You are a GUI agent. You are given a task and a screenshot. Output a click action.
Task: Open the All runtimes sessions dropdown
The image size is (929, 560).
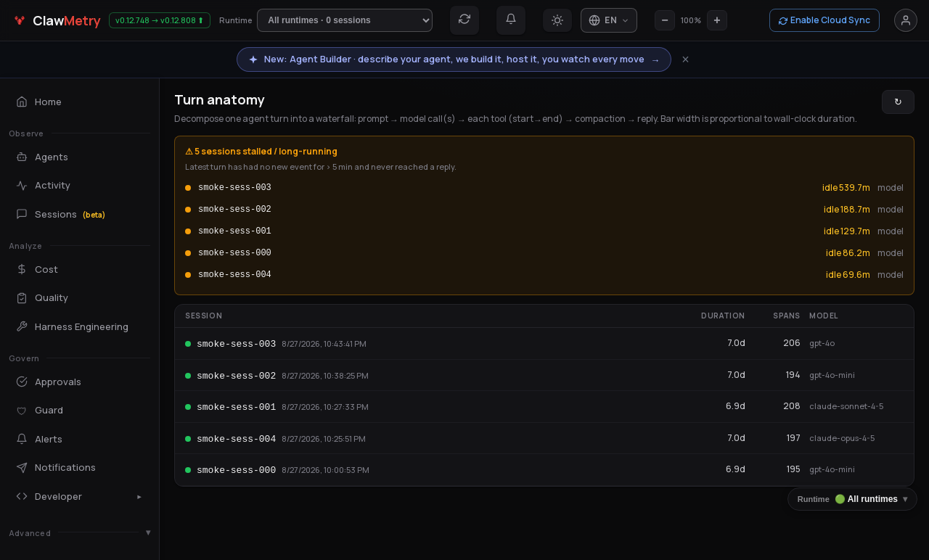point(345,20)
